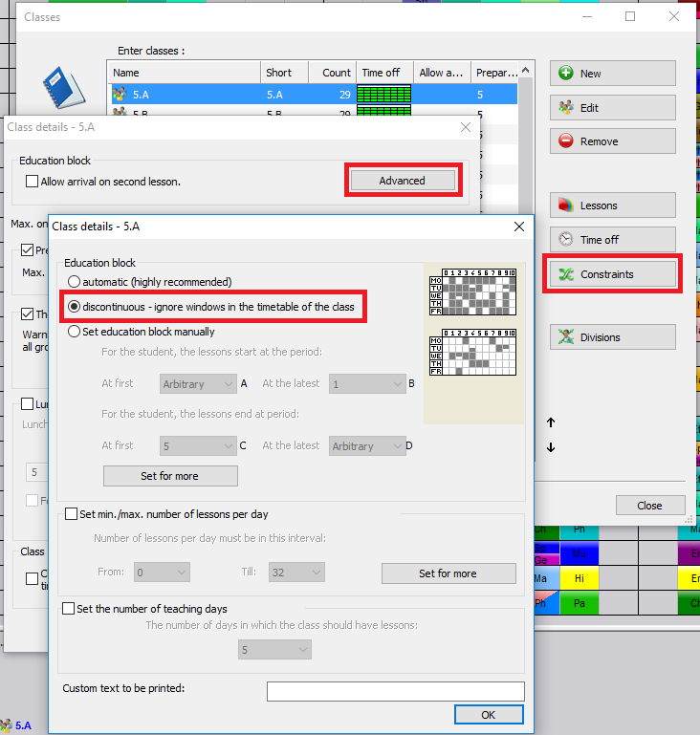Sort classes by Name column header
The image size is (700, 735).
(x=184, y=73)
